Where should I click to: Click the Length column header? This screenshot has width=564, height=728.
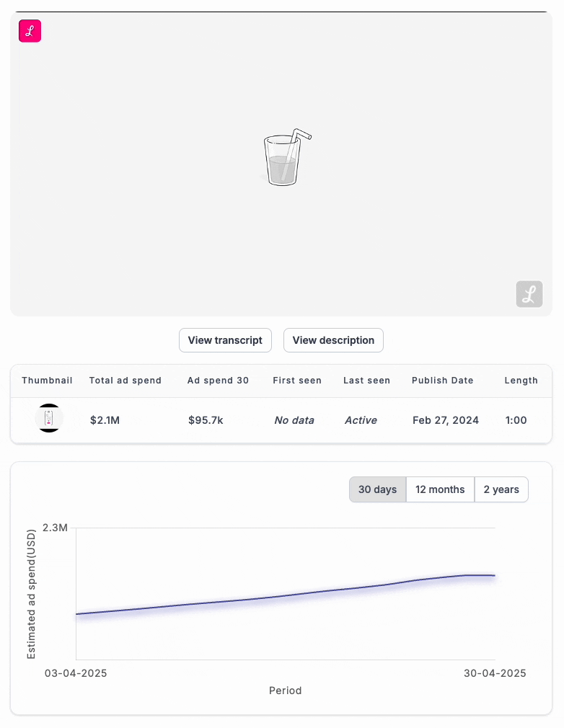pos(521,381)
